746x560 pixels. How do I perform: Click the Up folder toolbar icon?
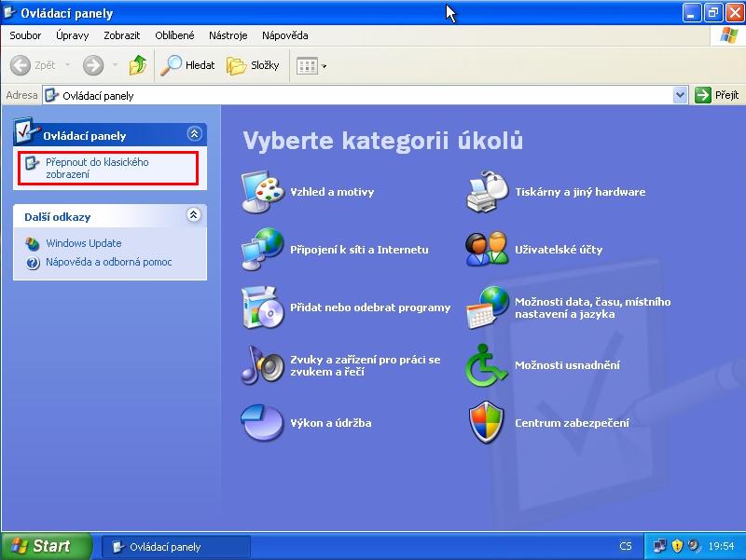click(137, 65)
